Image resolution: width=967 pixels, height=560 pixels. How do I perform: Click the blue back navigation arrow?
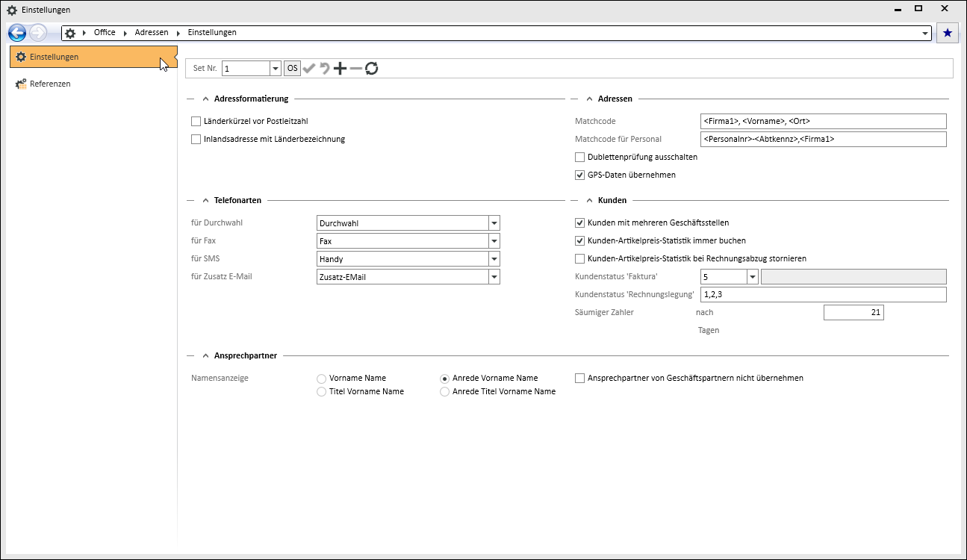pyautogui.click(x=17, y=33)
